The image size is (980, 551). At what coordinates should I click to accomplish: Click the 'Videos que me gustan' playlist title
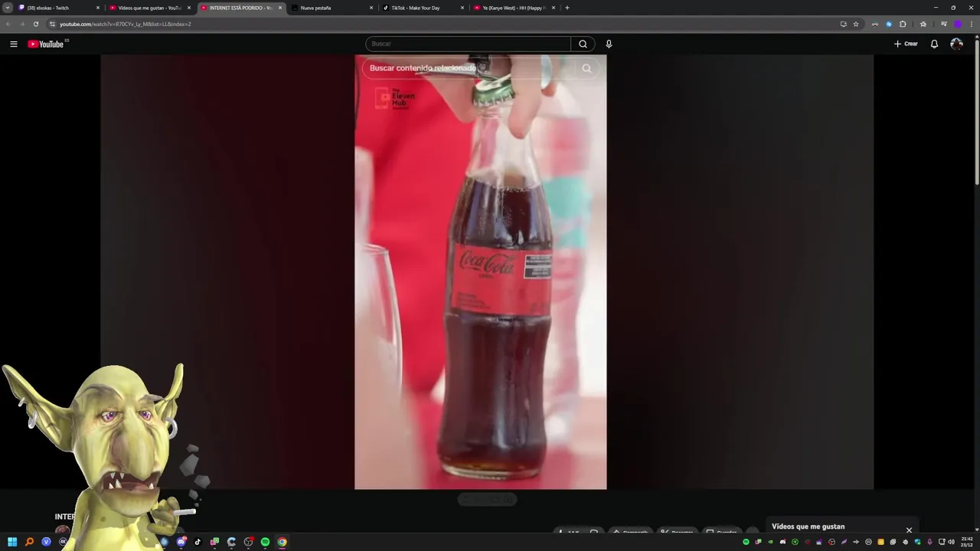(808, 527)
